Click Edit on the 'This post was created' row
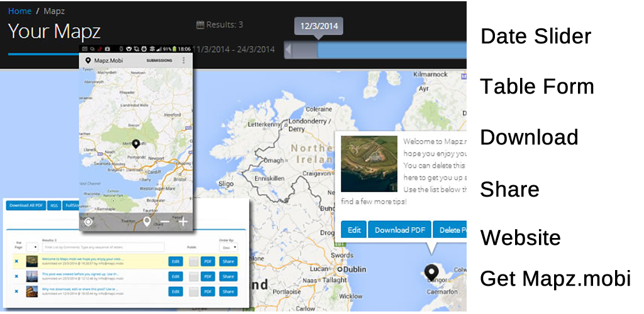644x314 pixels. pyautogui.click(x=175, y=276)
